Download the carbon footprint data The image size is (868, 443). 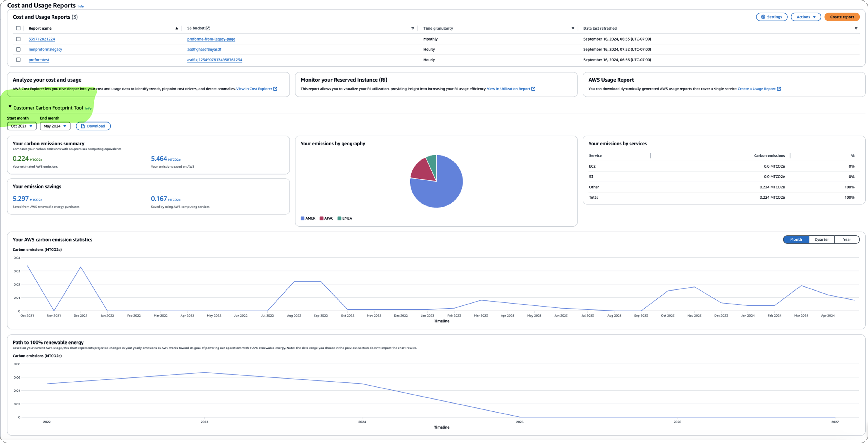click(x=93, y=126)
